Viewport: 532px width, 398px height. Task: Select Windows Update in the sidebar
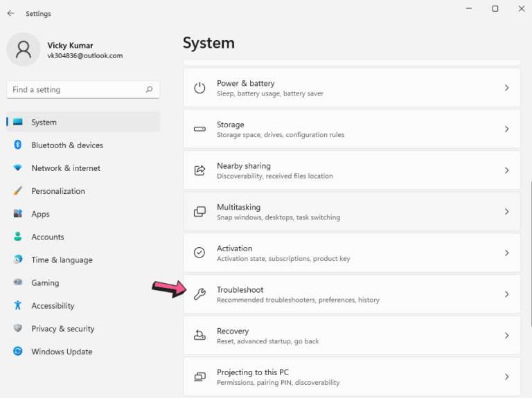coord(61,352)
